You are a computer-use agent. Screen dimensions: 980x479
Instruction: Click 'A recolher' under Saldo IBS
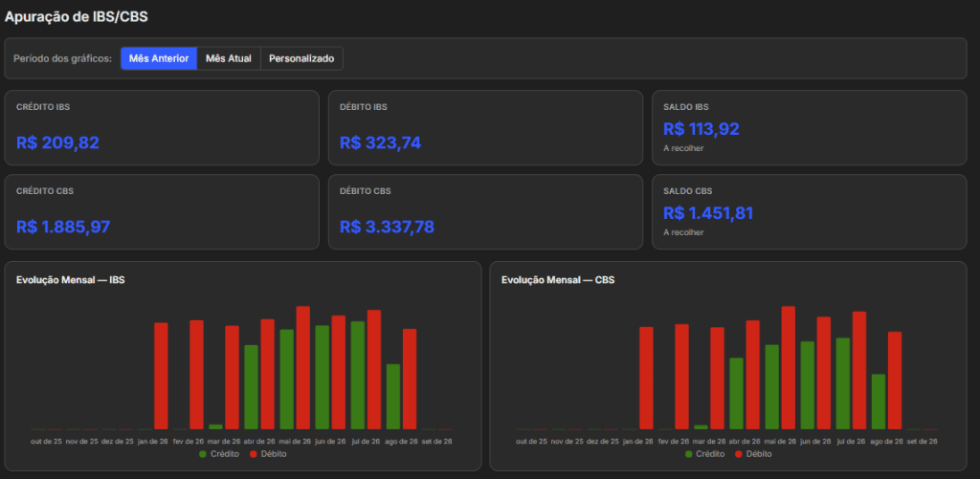683,148
